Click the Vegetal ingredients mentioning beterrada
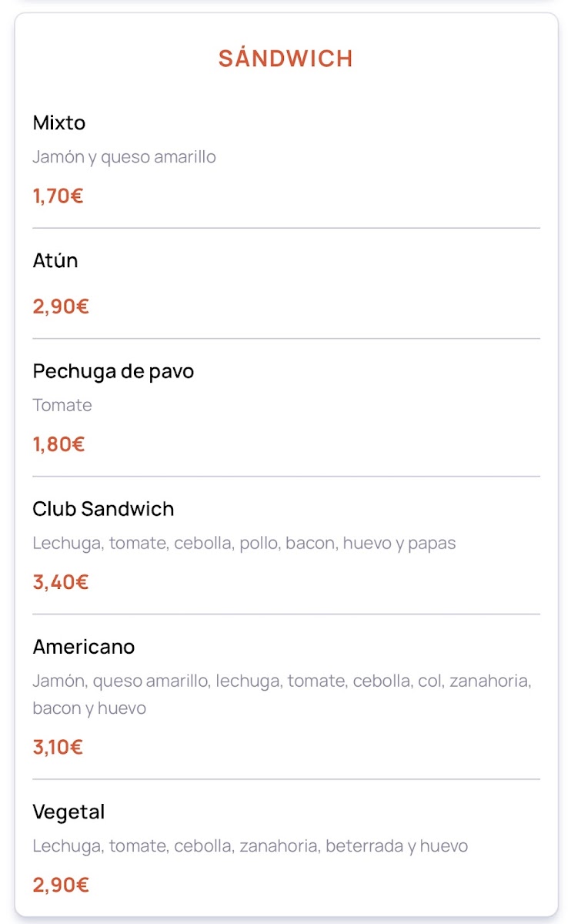This screenshot has width=571, height=924. coord(250,846)
